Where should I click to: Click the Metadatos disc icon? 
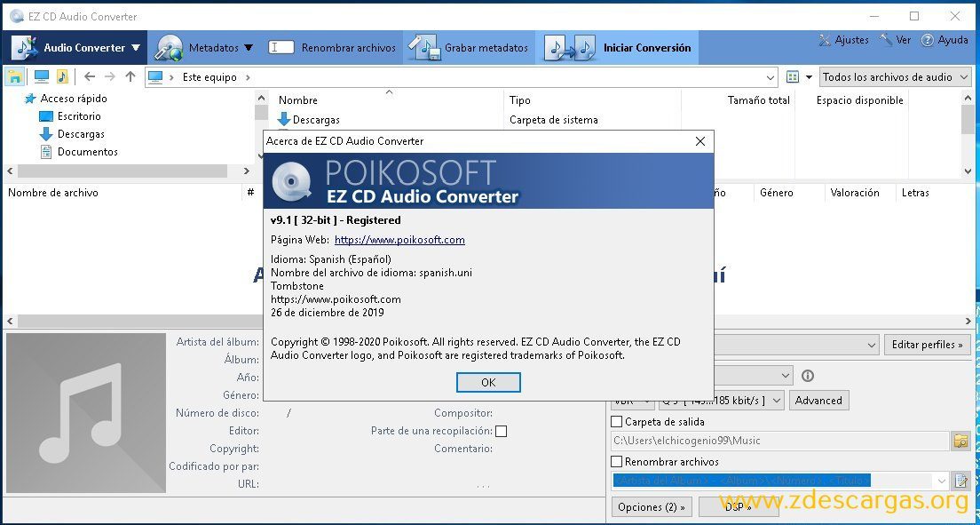169,48
